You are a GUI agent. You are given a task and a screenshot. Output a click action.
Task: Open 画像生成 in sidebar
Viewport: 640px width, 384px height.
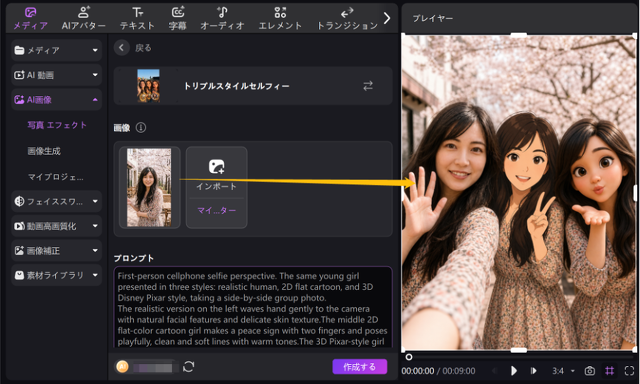pyautogui.click(x=44, y=151)
